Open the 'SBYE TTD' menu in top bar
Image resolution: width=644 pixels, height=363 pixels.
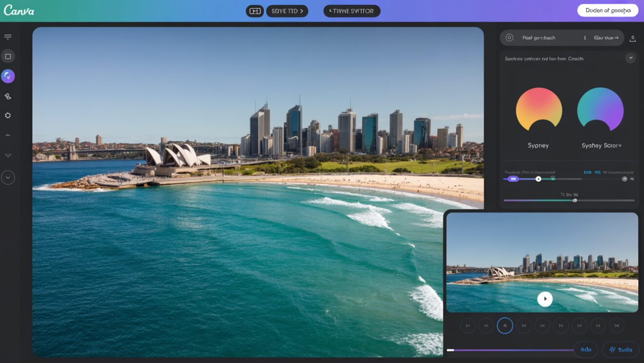tap(287, 11)
